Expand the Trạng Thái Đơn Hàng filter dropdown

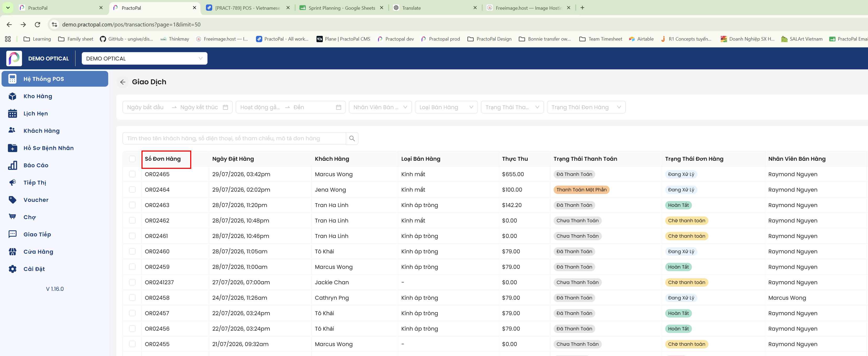coord(586,107)
